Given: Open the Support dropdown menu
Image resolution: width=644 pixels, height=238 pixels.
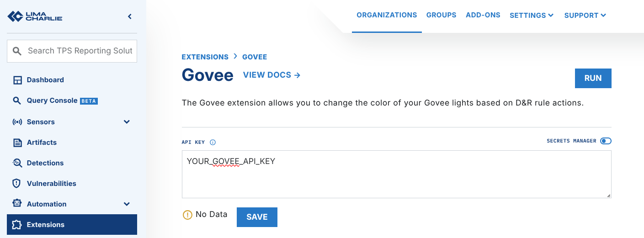Looking at the screenshot, I should coord(585,16).
